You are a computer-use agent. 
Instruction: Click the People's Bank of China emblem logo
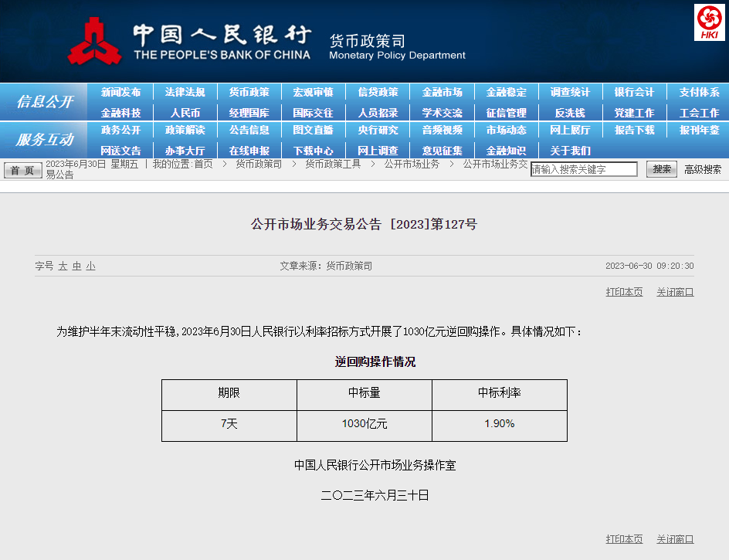(x=94, y=41)
